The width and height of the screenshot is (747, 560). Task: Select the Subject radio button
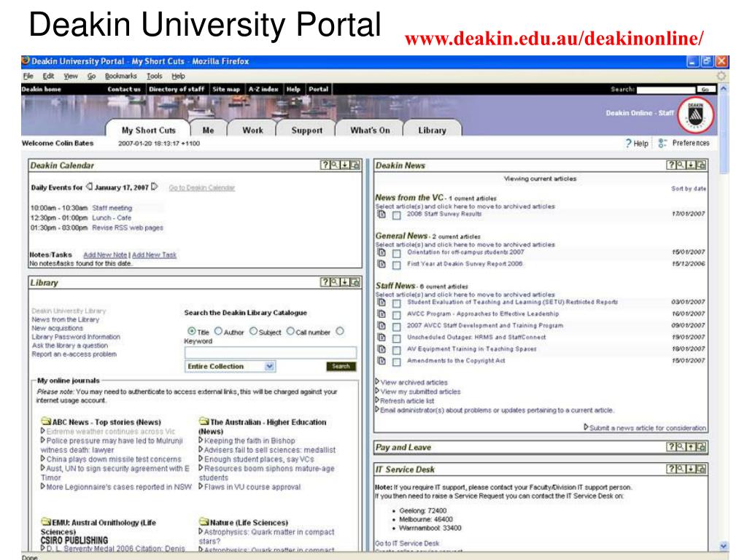pyautogui.click(x=253, y=331)
